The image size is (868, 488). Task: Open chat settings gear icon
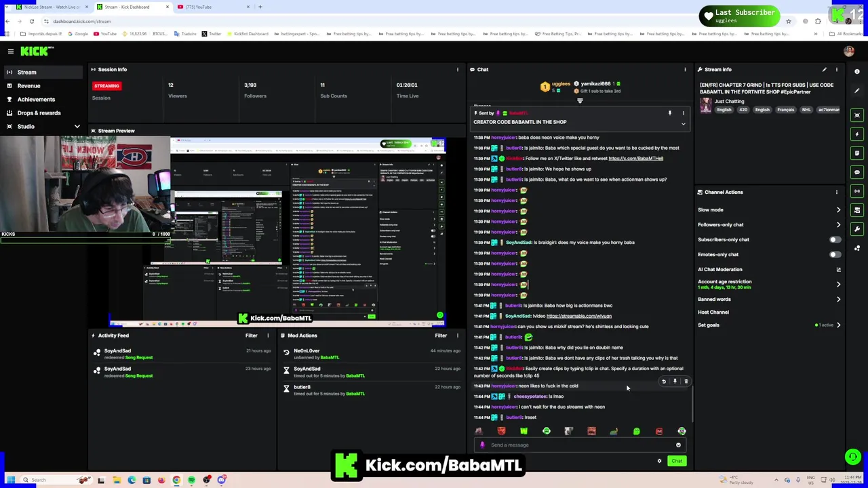coord(659,461)
